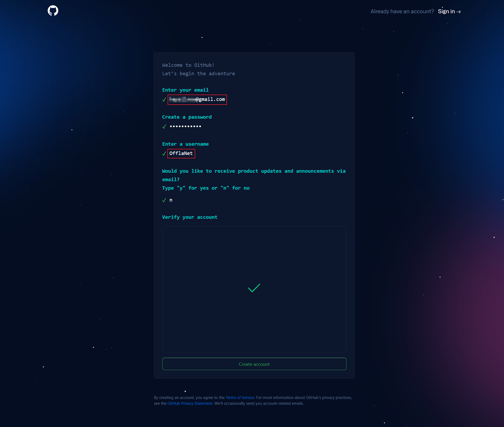Click the Create account button

[x=254, y=364]
